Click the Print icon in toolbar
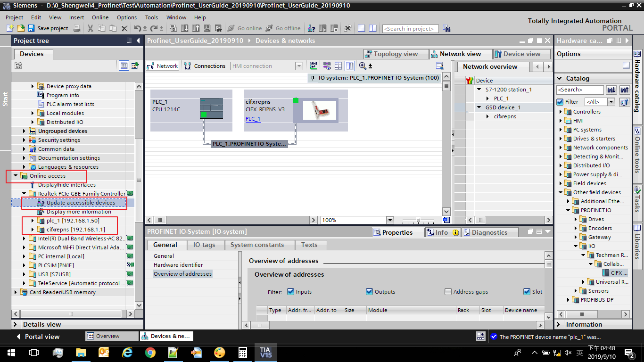The image size is (644, 362). pos(77,28)
